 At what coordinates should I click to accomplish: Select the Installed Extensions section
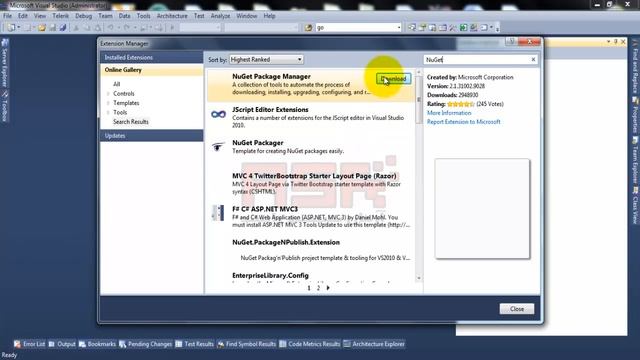pos(151,58)
